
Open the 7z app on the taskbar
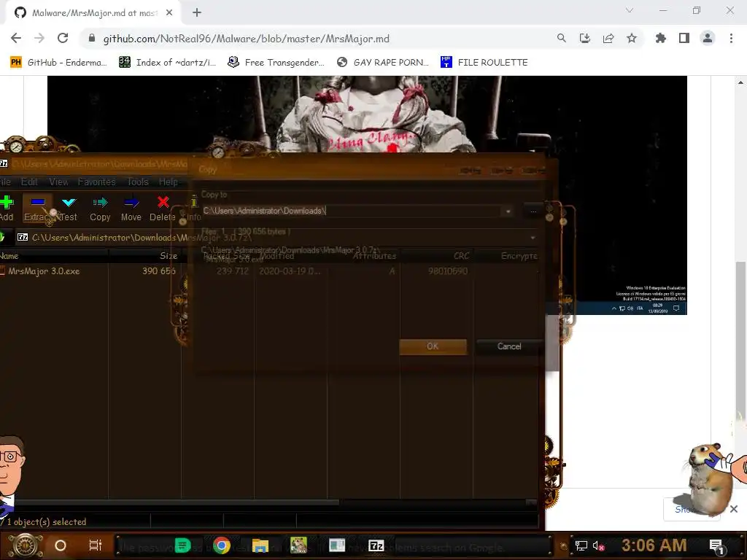376,545
